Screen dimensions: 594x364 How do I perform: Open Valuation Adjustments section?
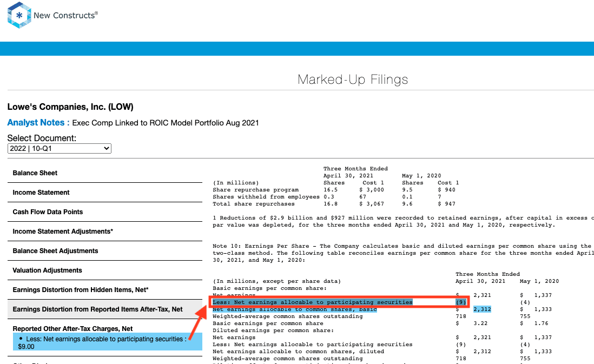(x=105, y=270)
